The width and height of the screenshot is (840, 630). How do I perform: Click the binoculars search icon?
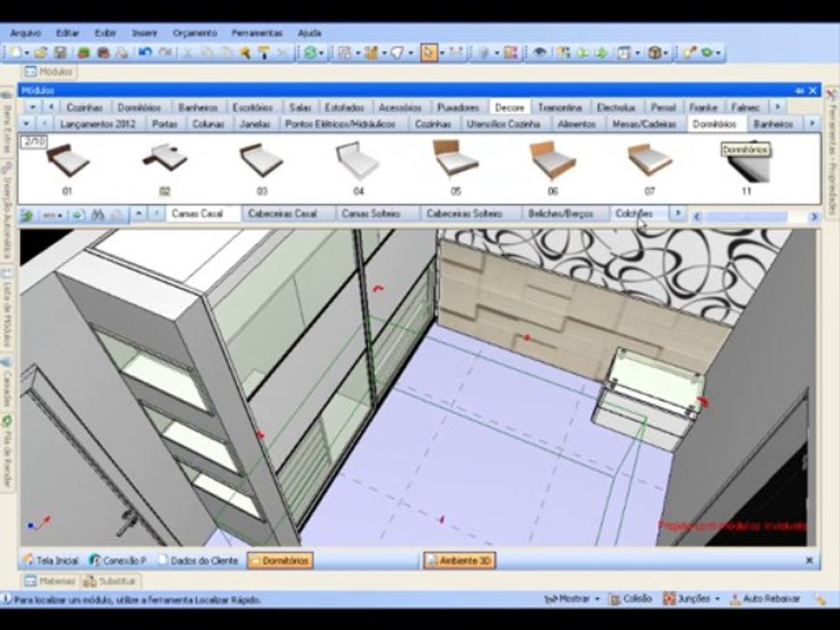click(97, 215)
